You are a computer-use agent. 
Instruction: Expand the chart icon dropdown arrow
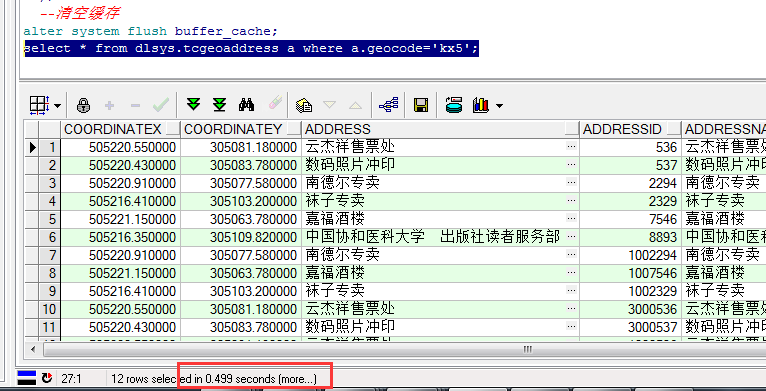tap(499, 106)
